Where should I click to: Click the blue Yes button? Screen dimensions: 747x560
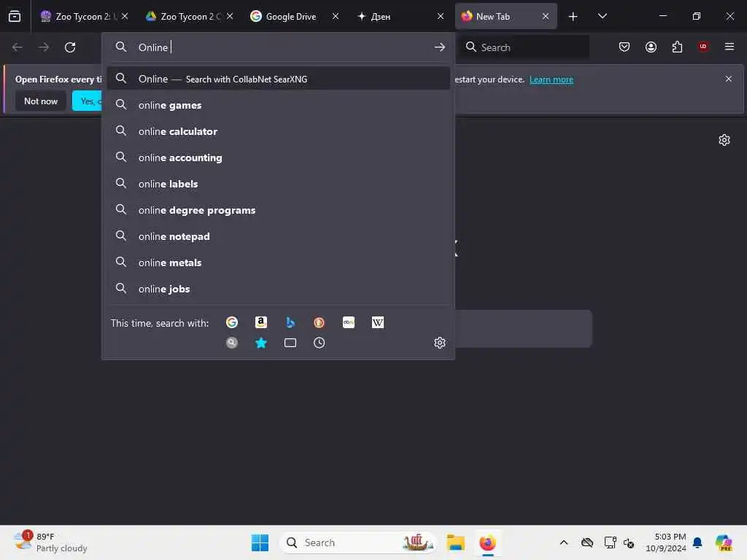pyautogui.click(x=88, y=101)
